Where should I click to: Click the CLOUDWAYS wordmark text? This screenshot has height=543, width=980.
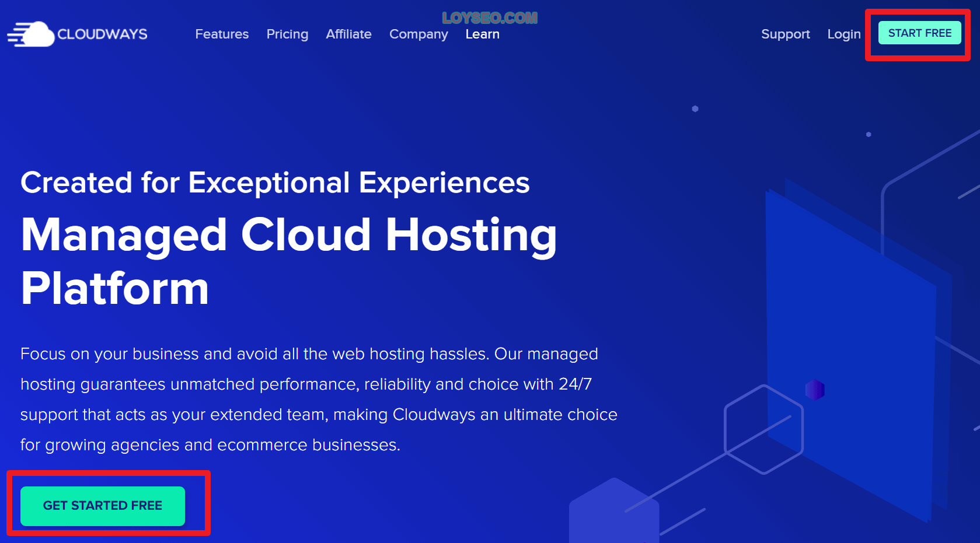click(102, 34)
